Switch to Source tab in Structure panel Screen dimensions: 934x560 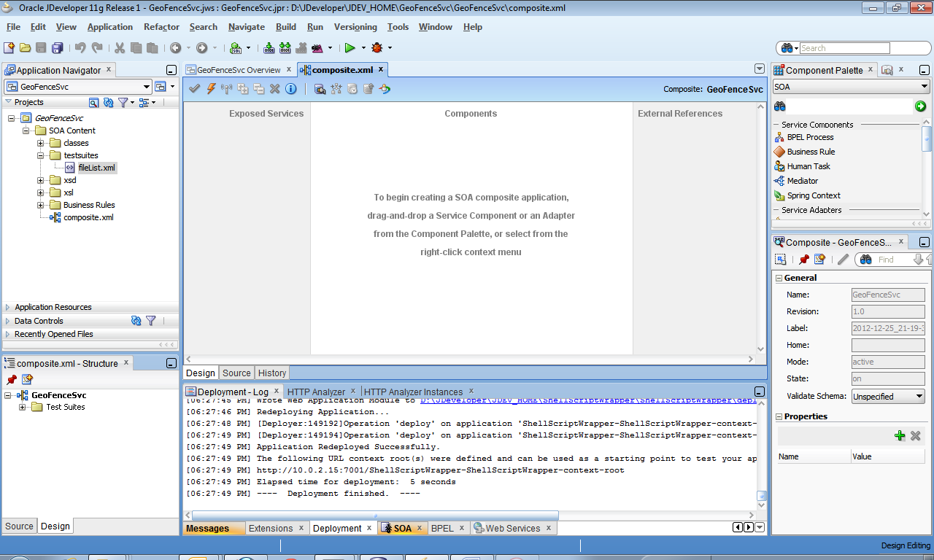point(19,526)
